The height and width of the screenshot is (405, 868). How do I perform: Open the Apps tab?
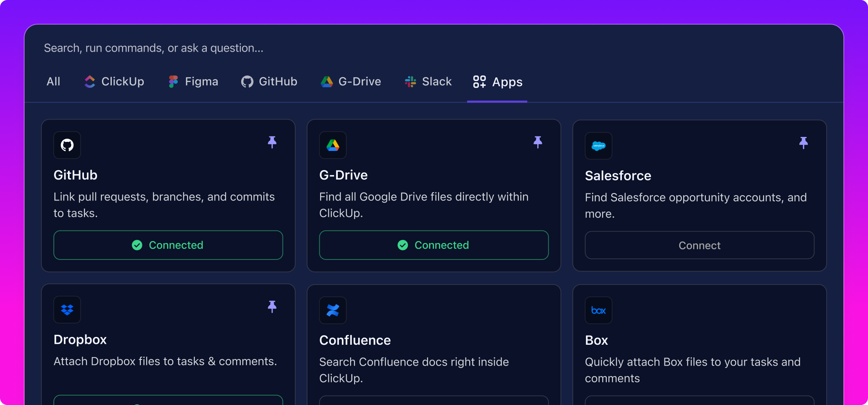(497, 82)
